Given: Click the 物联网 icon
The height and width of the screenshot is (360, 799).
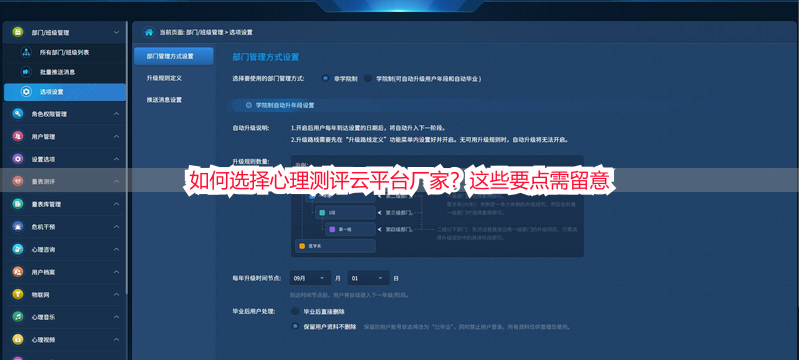Looking at the screenshot, I should pos(18,294).
